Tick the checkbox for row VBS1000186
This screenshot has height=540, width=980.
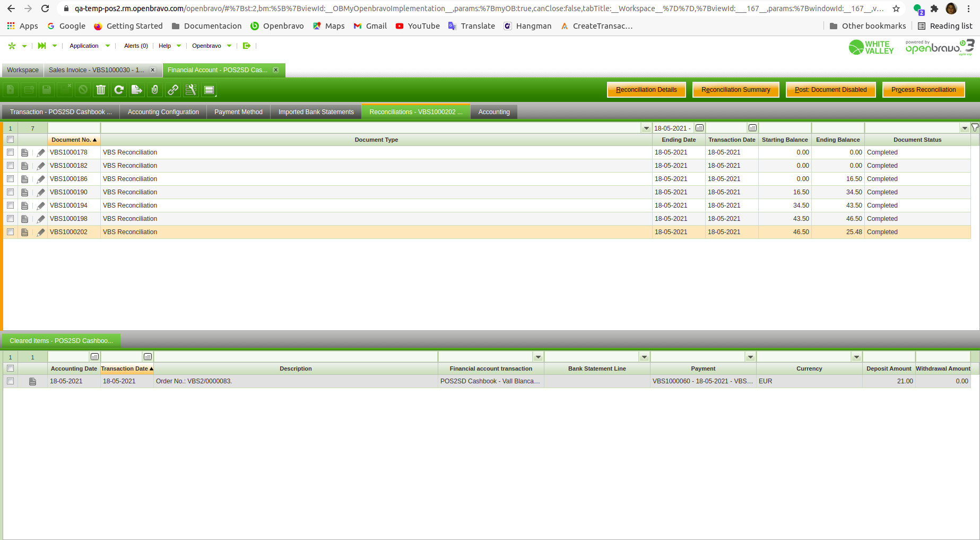[x=10, y=179]
